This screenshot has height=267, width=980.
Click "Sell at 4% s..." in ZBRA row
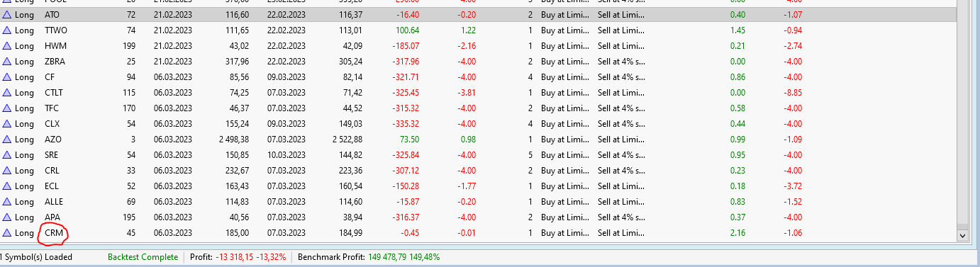(621, 62)
